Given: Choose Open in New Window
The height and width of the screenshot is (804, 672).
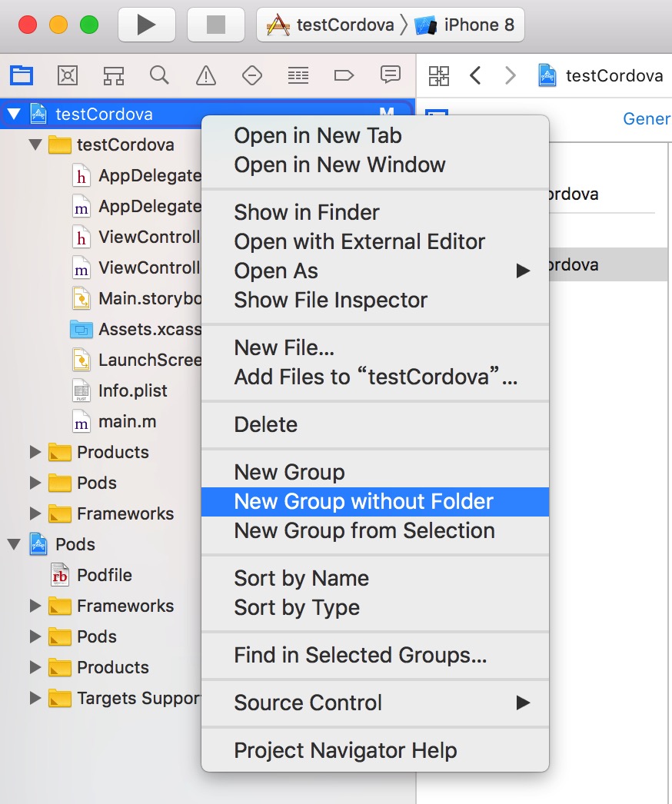Looking at the screenshot, I should pos(375,165).
